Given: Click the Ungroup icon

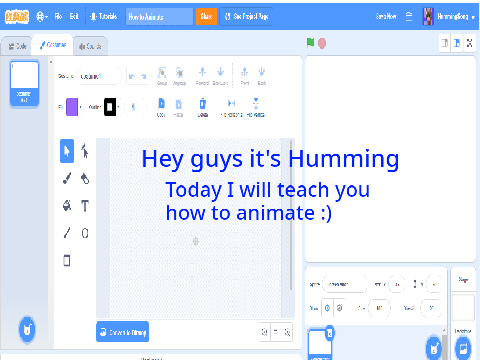Looking at the screenshot, I should click(179, 76).
